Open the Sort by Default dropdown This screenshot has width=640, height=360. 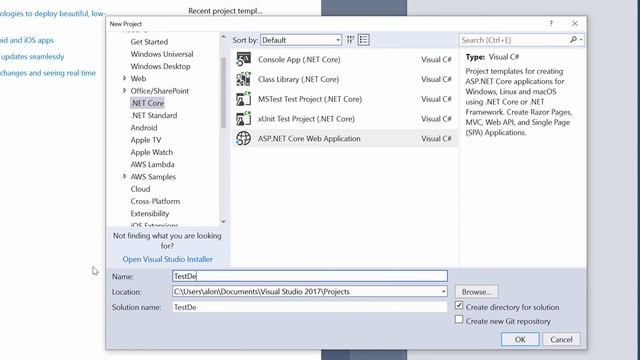[301, 40]
